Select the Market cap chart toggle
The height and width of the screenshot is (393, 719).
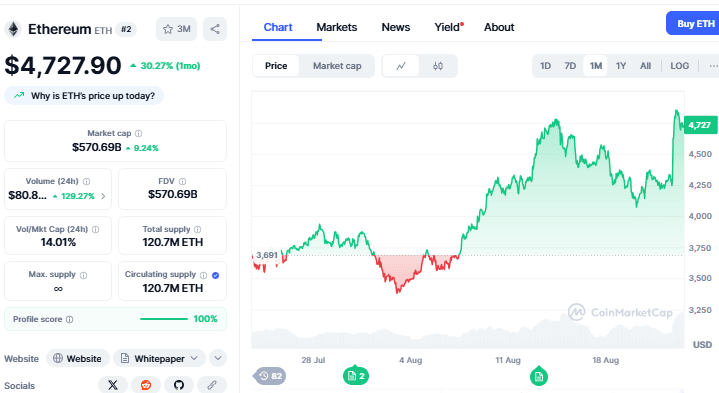[x=337, y=66]
